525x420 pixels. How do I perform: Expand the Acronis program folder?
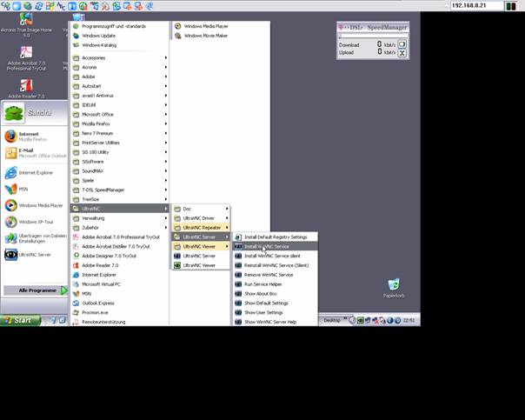click(120, 67)
